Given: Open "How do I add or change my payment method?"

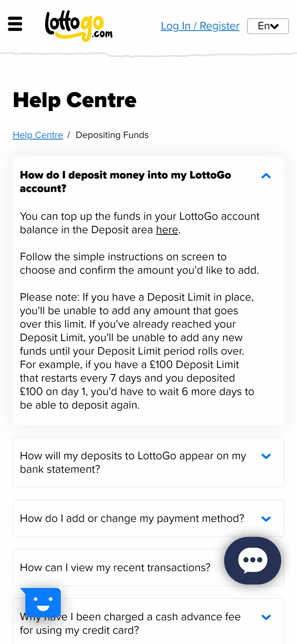Looking at the screenshot, I should (132, 518).
